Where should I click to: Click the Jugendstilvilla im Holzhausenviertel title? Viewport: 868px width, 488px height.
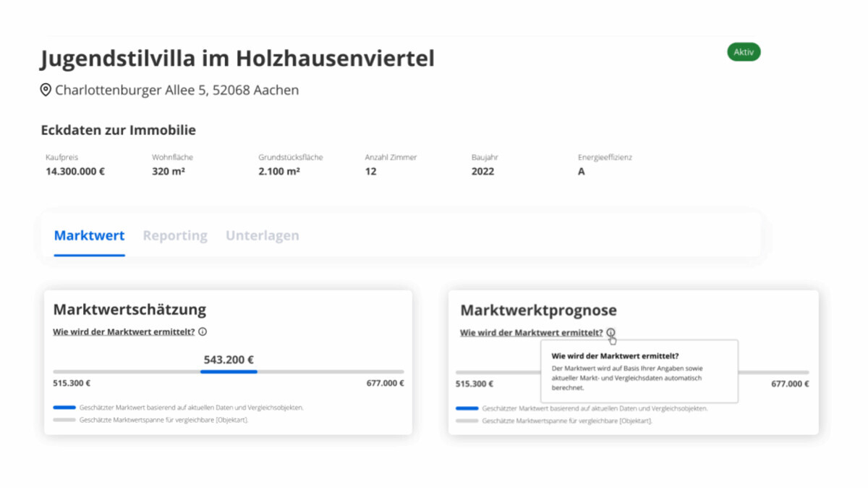coord(237,58)
